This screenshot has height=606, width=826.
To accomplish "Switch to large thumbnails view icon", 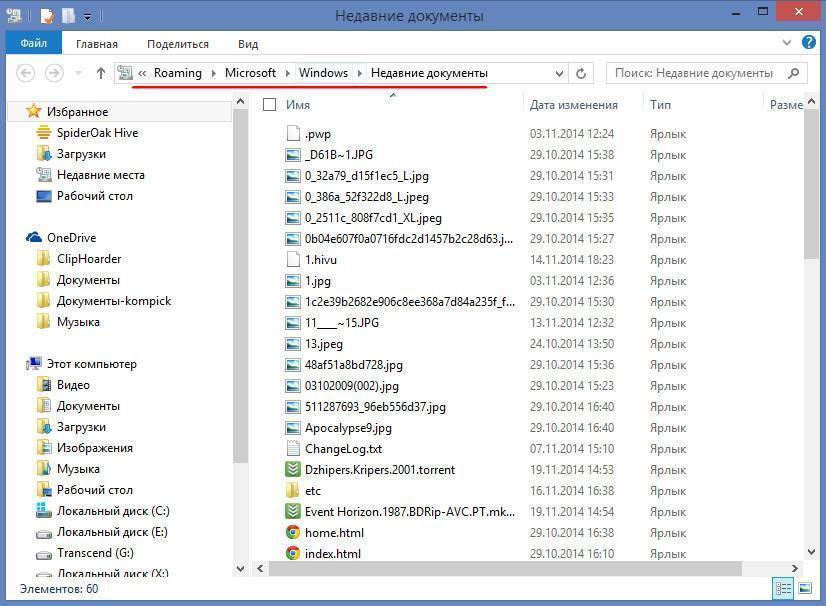I will [807, 589].
